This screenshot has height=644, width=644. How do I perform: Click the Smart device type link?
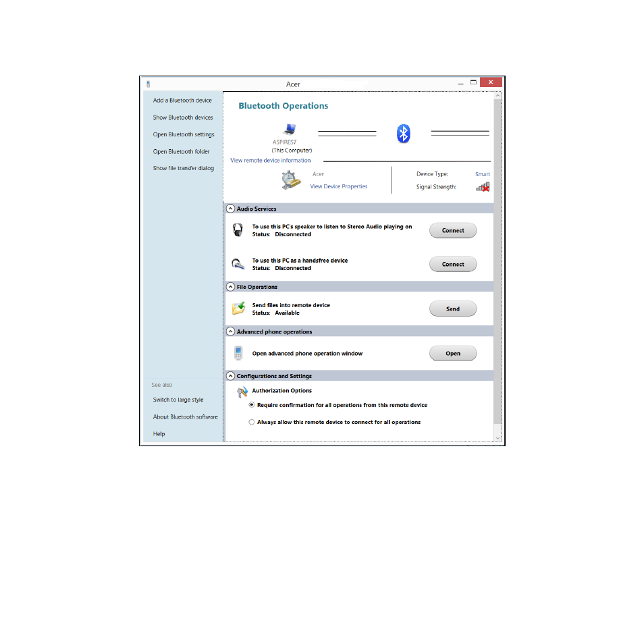pyautogui.click(x=483, y=174)
